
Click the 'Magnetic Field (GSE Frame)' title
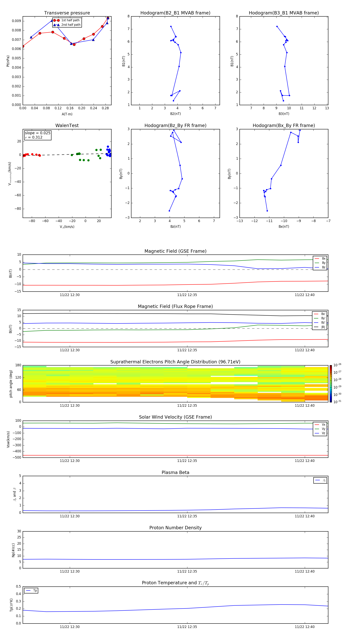tap(175, 251)
